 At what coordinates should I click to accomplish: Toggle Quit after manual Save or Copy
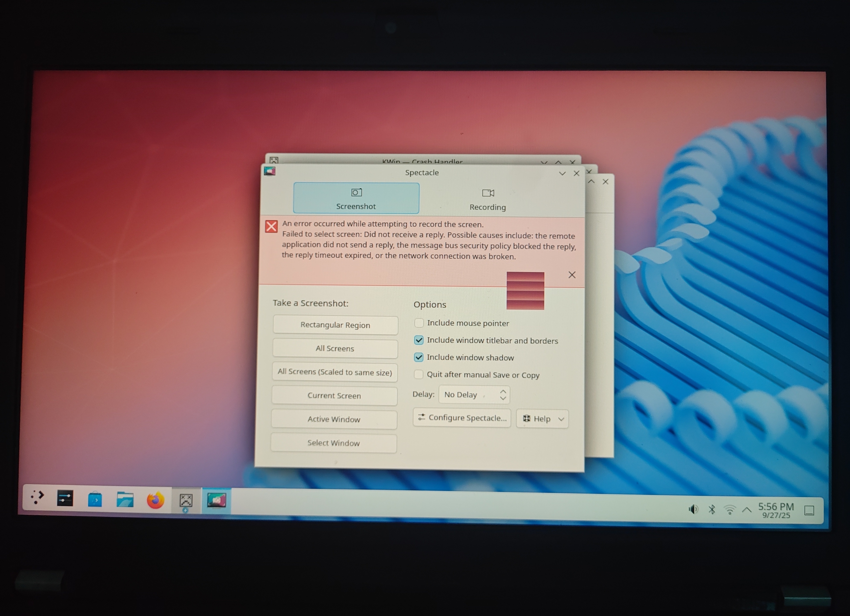click(x=419, y=374)
